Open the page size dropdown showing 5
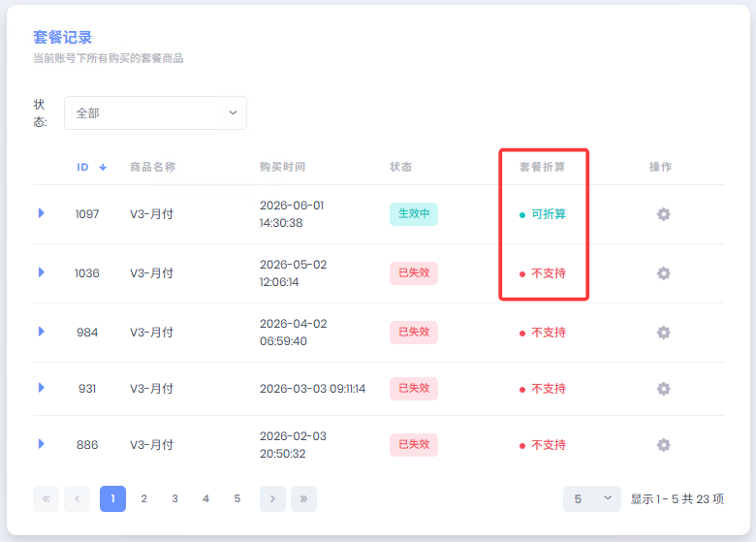The width and height of the screenshot is (756, 542). tap(591, 498)
